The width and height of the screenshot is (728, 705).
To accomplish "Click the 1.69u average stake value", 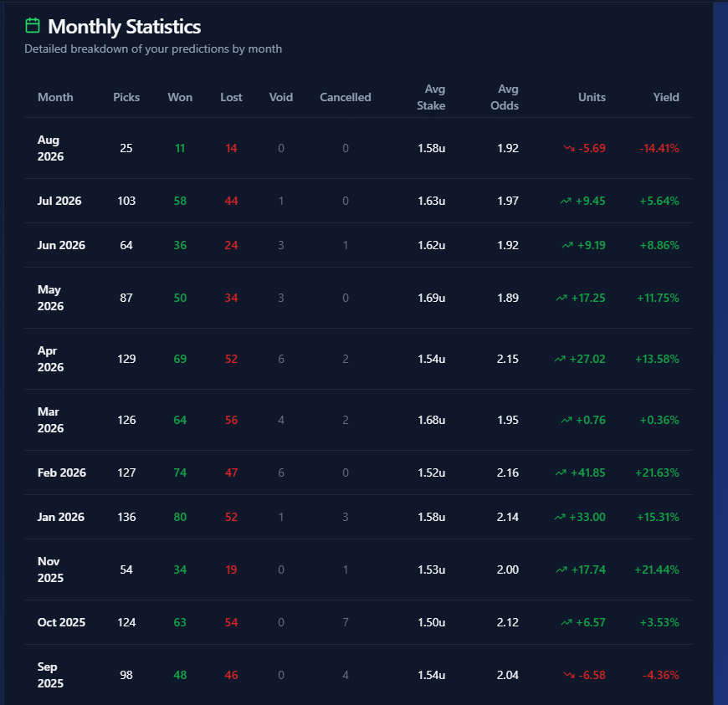I will (x=431, y=298).
